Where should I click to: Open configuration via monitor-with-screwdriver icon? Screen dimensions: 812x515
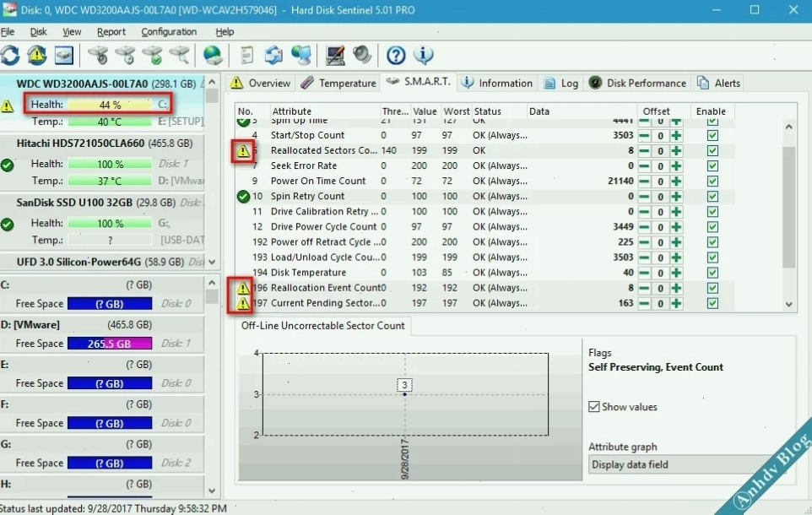(335, 55)
